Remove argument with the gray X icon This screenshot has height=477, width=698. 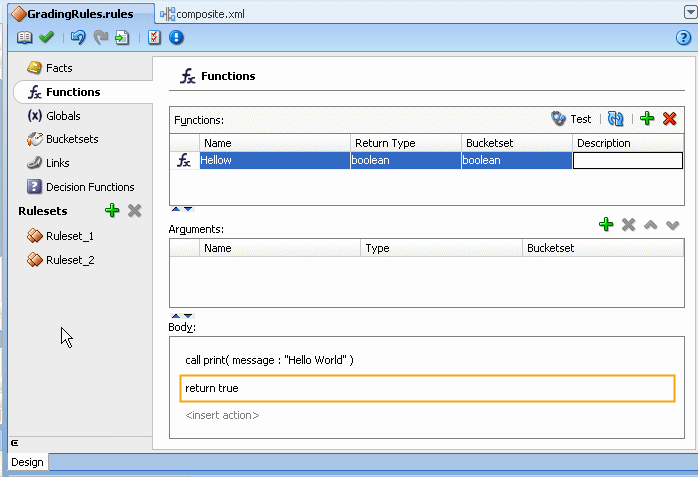tap(629, 225)
